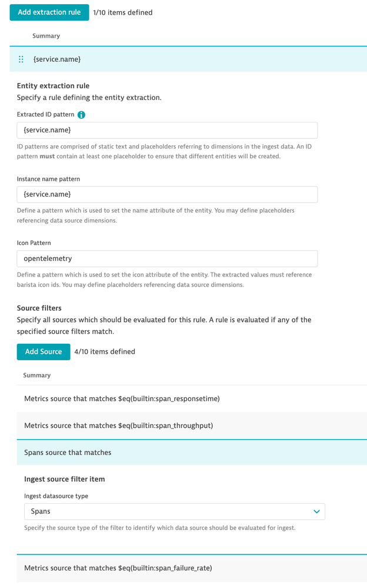The width and height of the screenshot is (367, 588).
Task: Click the Source filters section heading
Action: click(39, 308)
